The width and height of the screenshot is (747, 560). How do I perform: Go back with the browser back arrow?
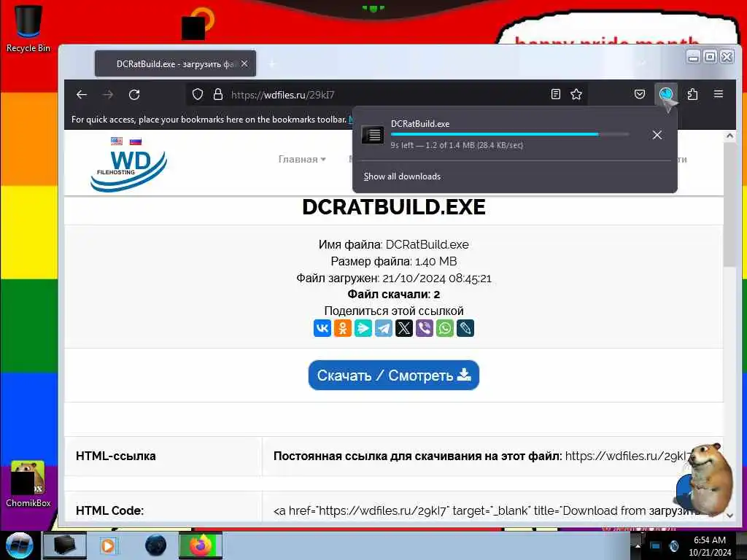82,94
